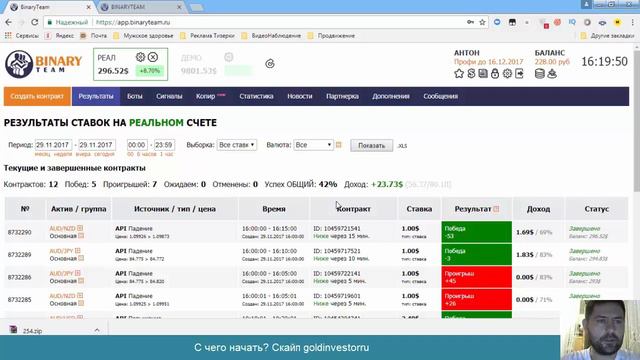Select '1 час' time shortcut link
The width and height of the screenshot is (640, 360).
pyautogui.click(x=167, y=154)
